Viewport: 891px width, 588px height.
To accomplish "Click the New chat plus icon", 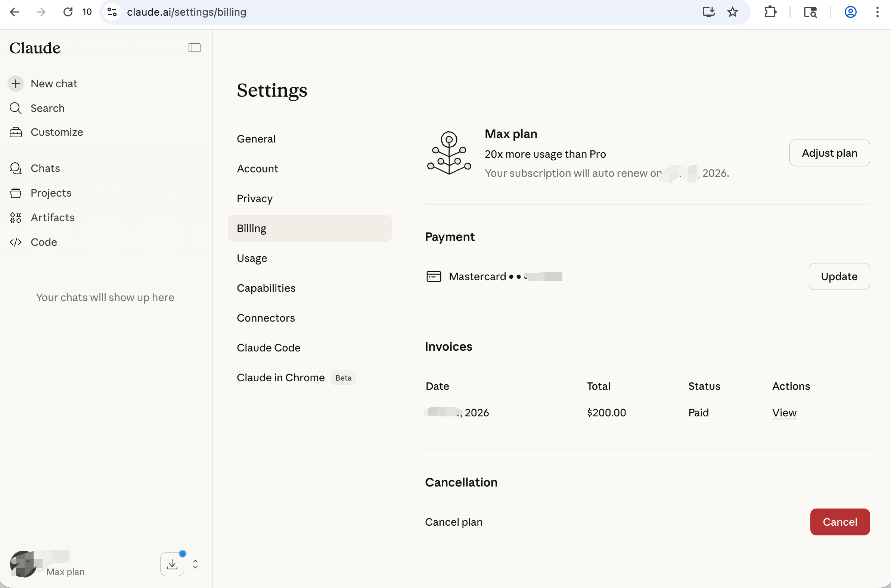I will [16, 83].
